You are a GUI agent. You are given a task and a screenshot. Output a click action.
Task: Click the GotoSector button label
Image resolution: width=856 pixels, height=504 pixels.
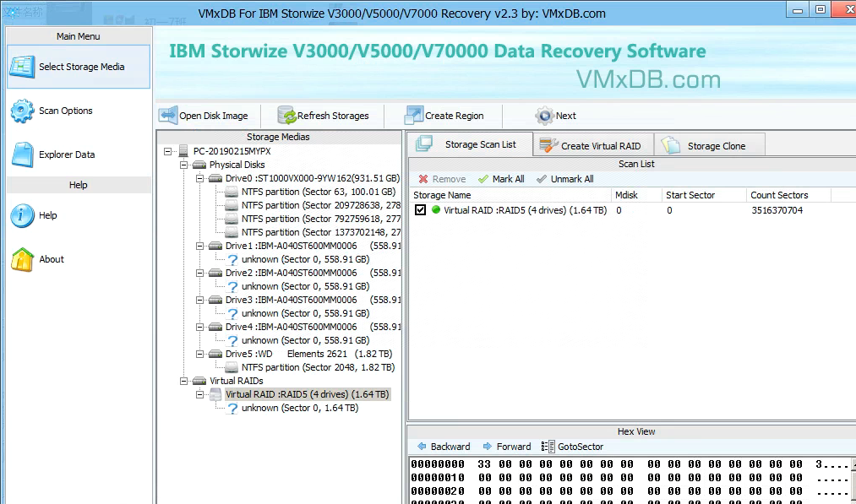581,447
